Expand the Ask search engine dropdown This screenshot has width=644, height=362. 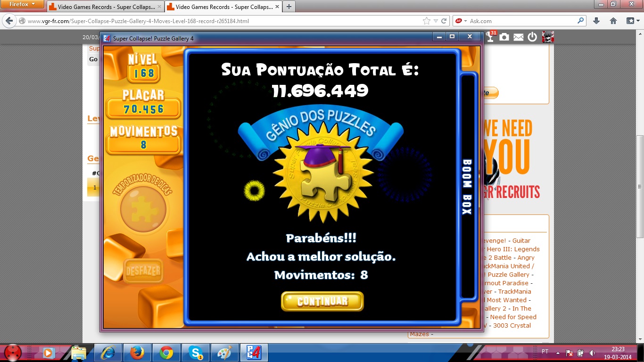point(465,21)
